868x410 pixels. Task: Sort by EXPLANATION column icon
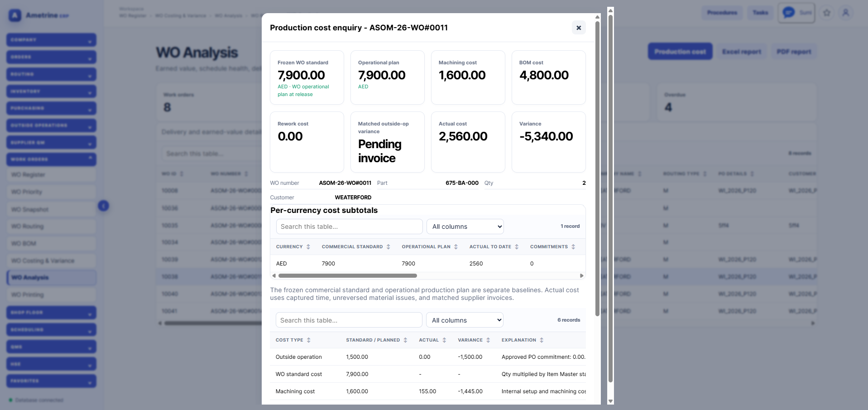[x=542, y=340]
